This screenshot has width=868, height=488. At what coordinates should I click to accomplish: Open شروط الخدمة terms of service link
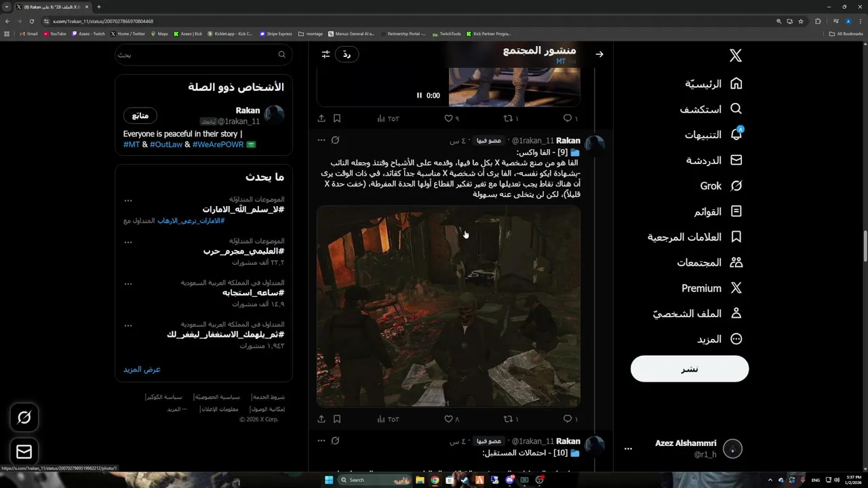[269, 397]
